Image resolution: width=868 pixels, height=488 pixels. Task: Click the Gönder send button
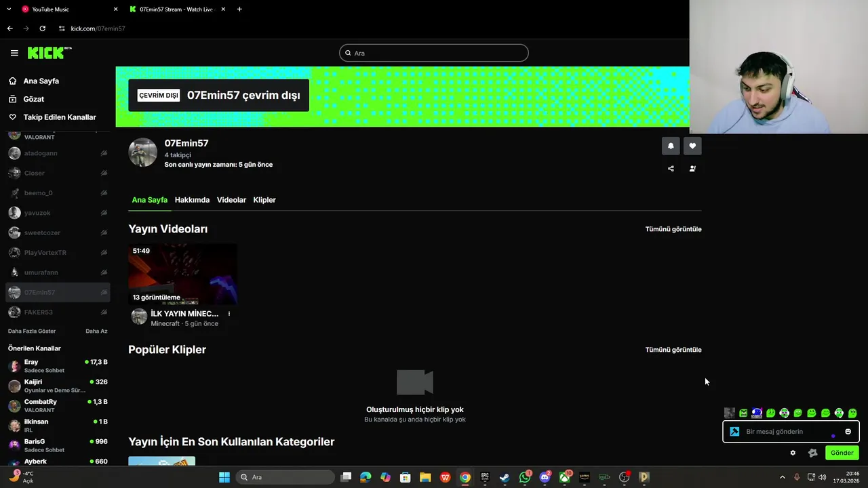(x=842, y=453)
